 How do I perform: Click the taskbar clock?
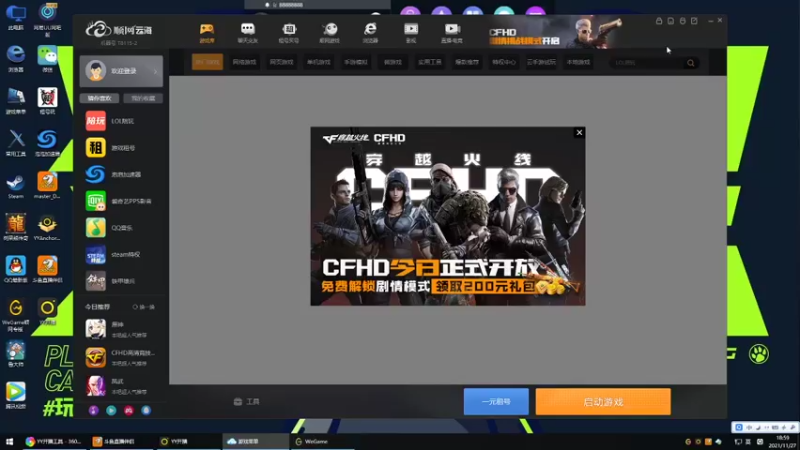(782, 441)
